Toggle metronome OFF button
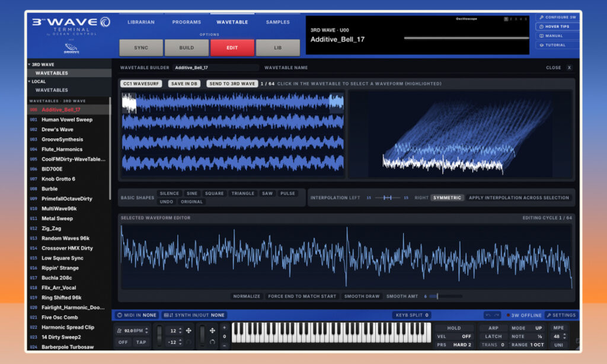 pyautogui.click(x=123, y=342)
